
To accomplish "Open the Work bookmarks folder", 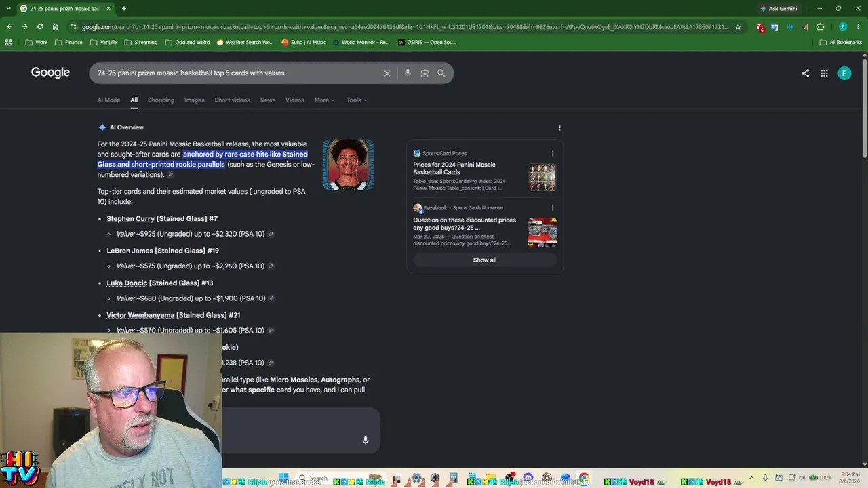I will [37, 42].
